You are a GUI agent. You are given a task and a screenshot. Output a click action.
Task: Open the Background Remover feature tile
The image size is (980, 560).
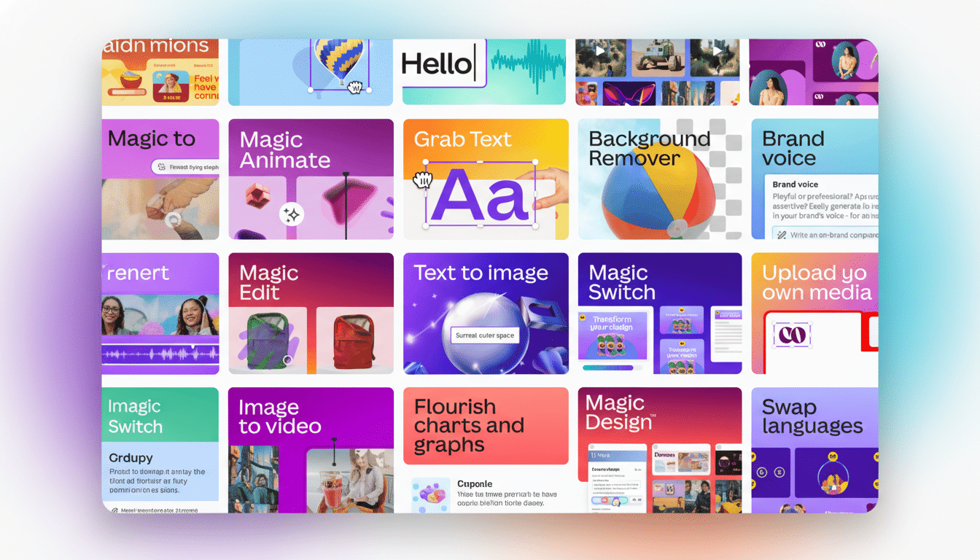(x=659, y=179)
